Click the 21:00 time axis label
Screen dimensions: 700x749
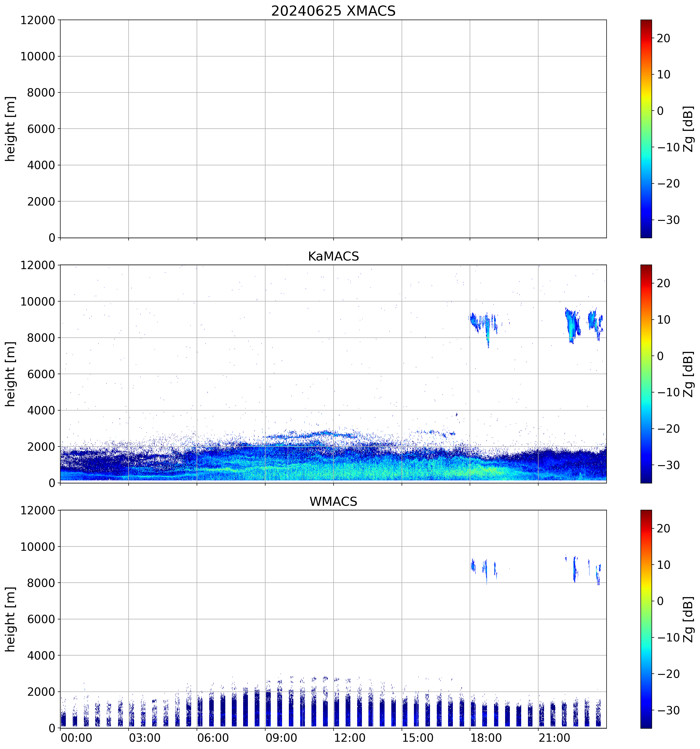point(554,738)
